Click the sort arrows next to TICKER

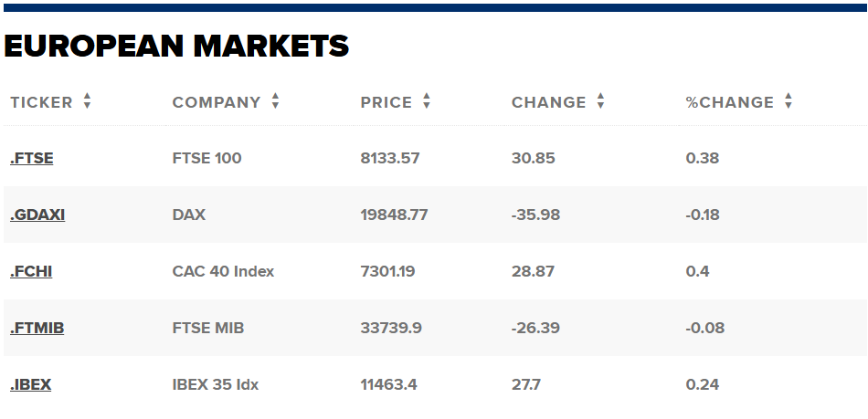coord(87,101)
